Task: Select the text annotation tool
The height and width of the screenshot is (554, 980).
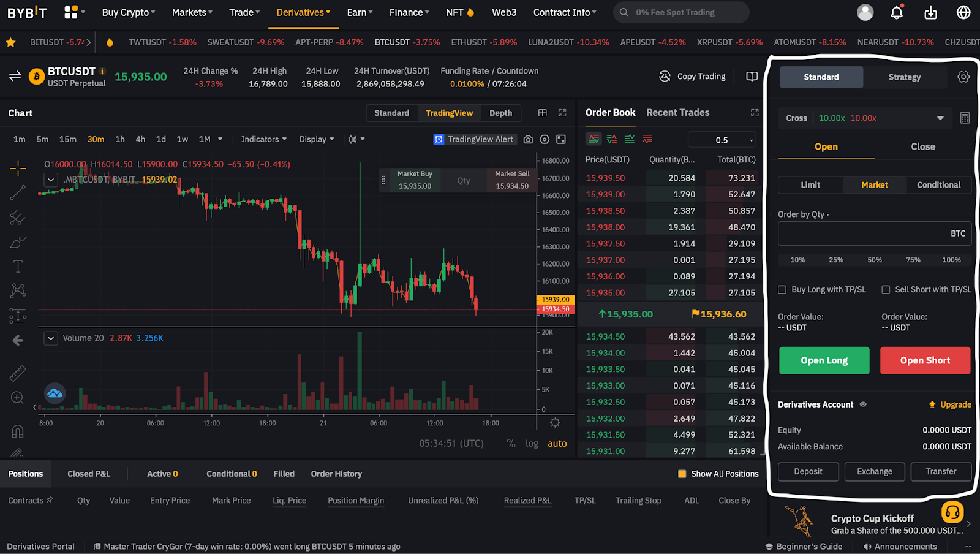Action: [x=18, y=266]
